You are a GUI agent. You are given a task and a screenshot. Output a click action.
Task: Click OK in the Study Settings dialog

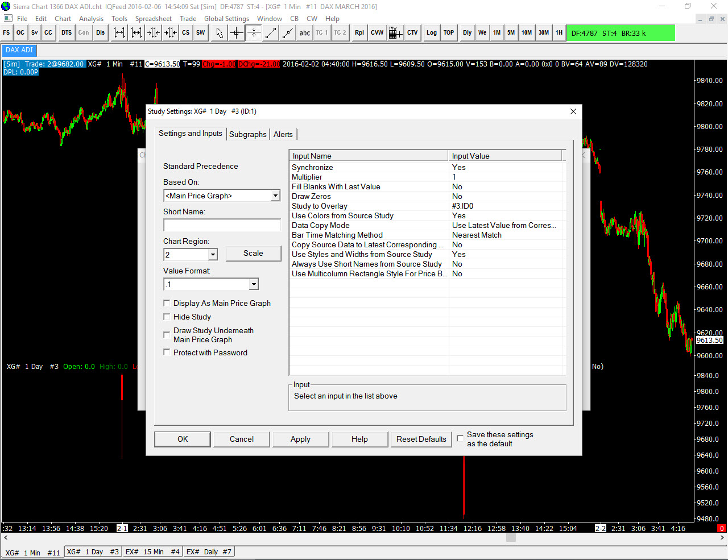tap(183, 439)
